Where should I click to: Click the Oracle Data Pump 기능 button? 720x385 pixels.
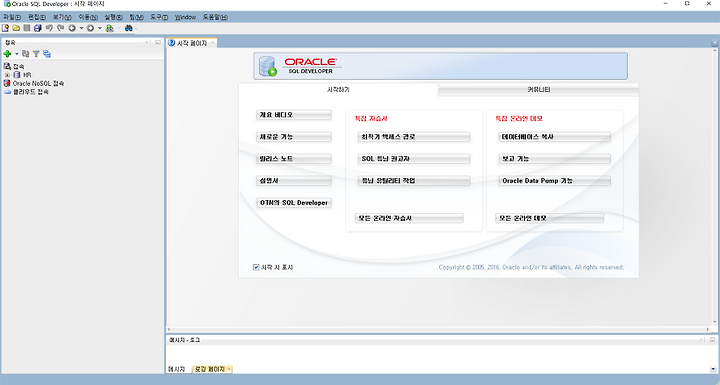pyautogui.click(x=555, y=181)
